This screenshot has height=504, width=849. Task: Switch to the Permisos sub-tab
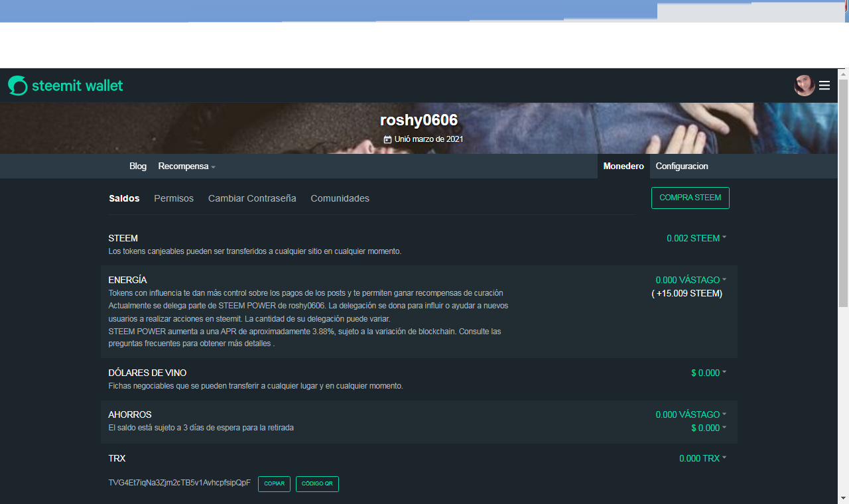pos(174,198)
